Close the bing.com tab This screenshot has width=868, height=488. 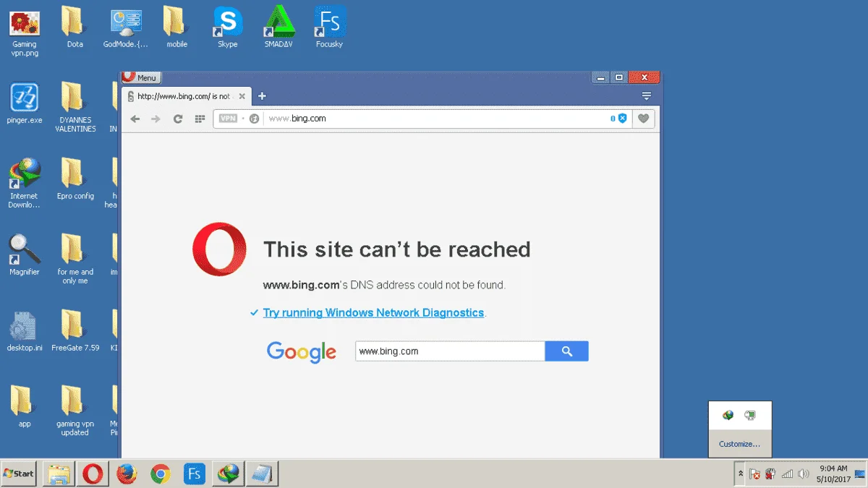(x=242, y=96)
